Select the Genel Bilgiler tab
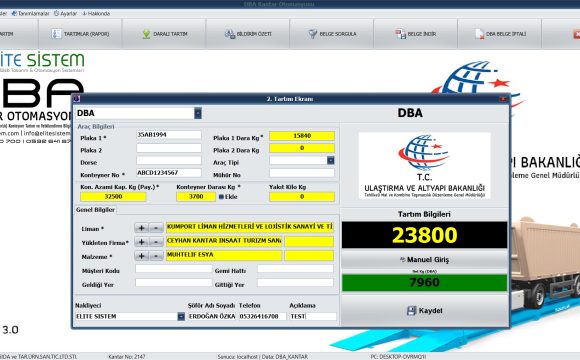Screen dimensions: 580x360 coord(95,210)
